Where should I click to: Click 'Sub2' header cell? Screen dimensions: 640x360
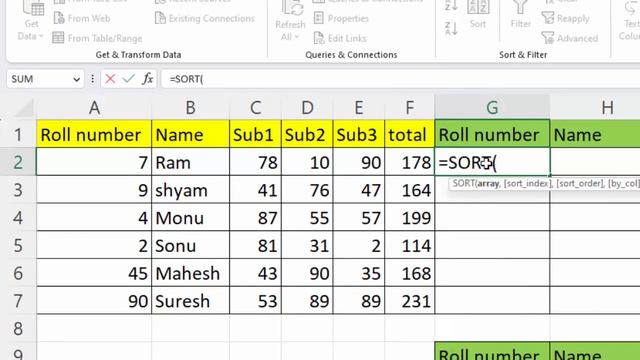pyautogui.click(x=307, y=134)
